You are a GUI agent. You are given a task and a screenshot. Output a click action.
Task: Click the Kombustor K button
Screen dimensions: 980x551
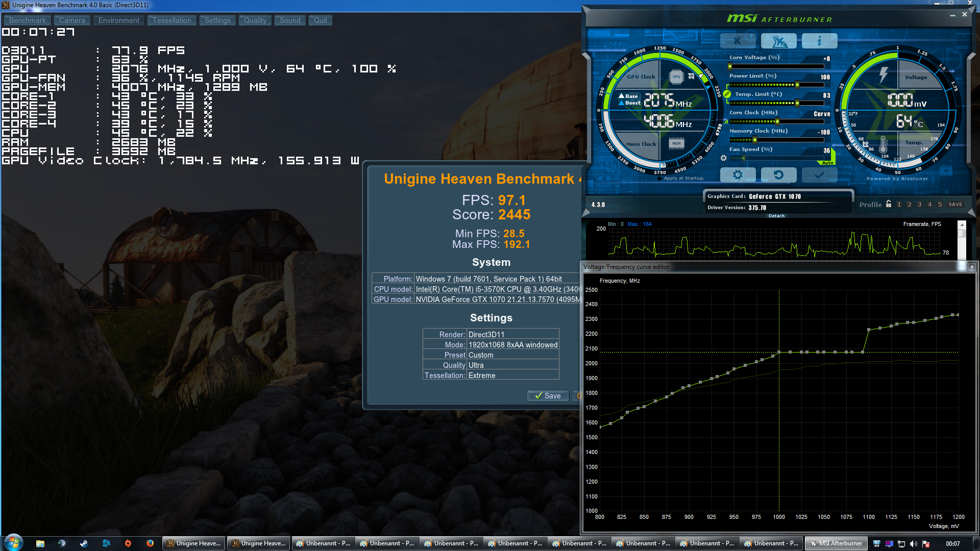click(738, 41)
